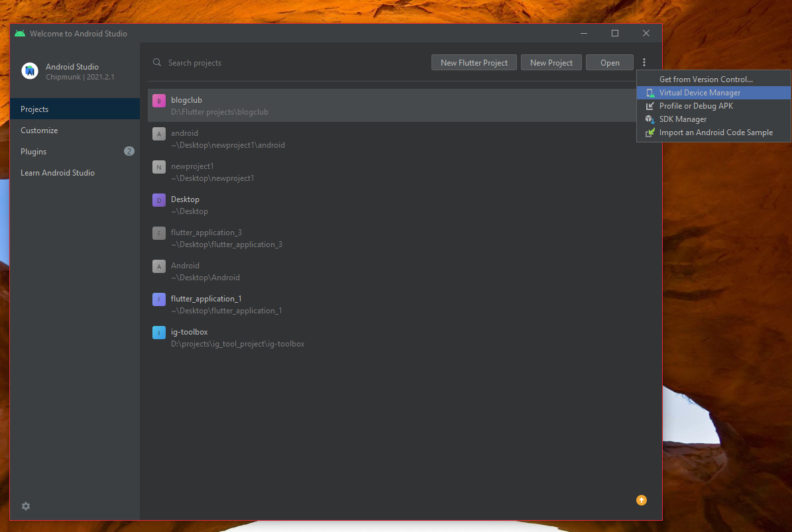Screen dimensions: 792x532
Task: Maximize the Welcome to Android Studio window
Action: 614,33
